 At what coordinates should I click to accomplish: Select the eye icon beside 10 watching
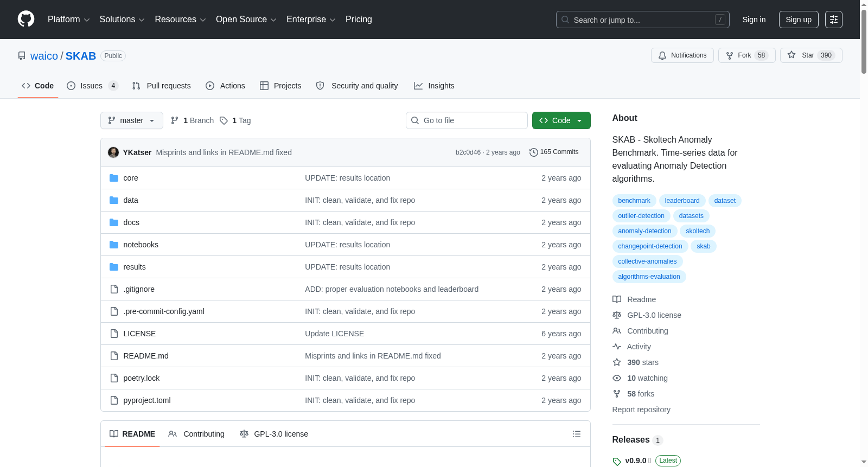coord(617,378)
